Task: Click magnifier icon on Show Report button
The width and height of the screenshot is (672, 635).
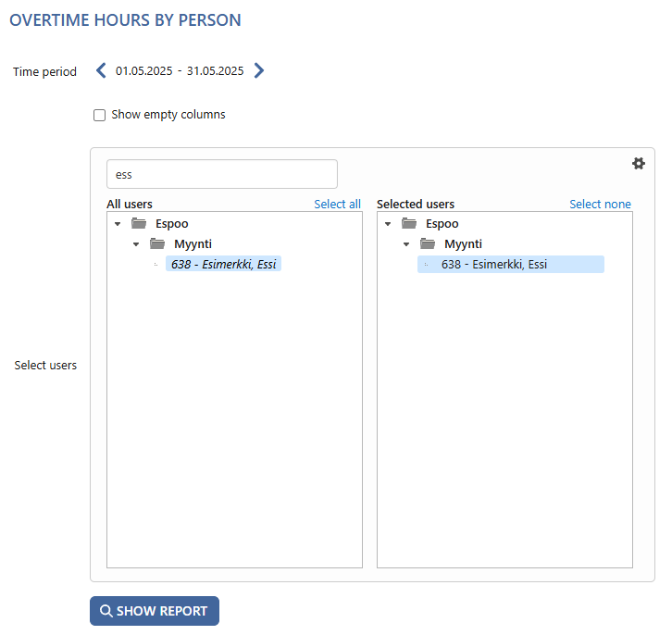Action: pos(106,611)
